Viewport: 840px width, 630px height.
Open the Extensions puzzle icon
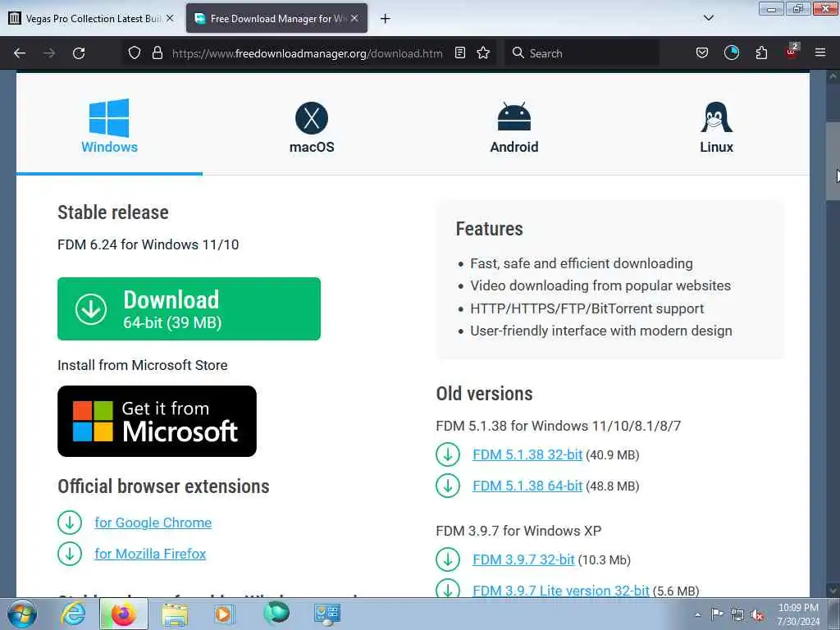(x=761, y=53)
